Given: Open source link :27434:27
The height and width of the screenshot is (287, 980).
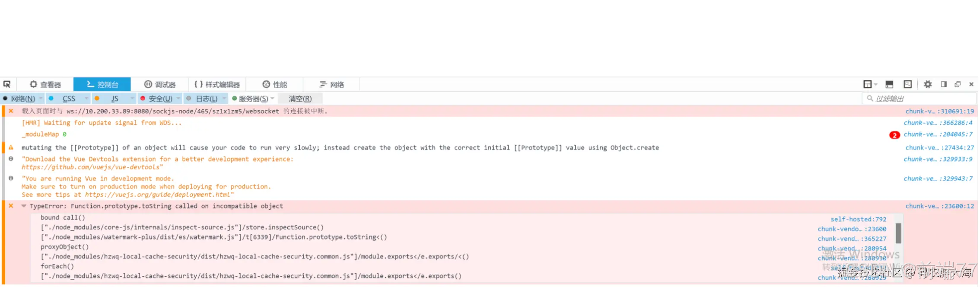Looking at the screenshot, I should pos(940,148).
